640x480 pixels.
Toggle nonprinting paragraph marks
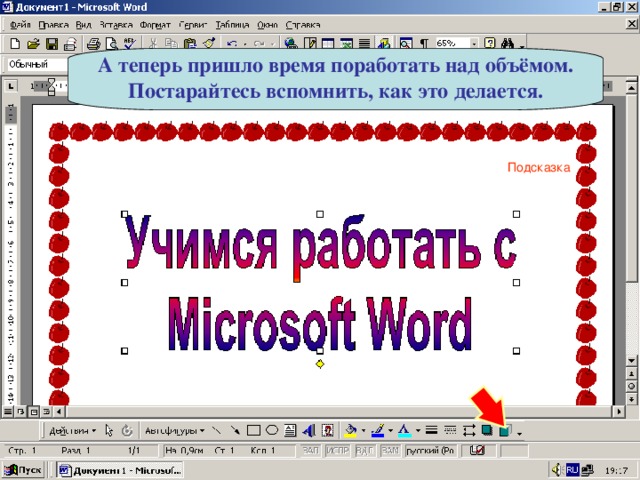click(424, 43)
